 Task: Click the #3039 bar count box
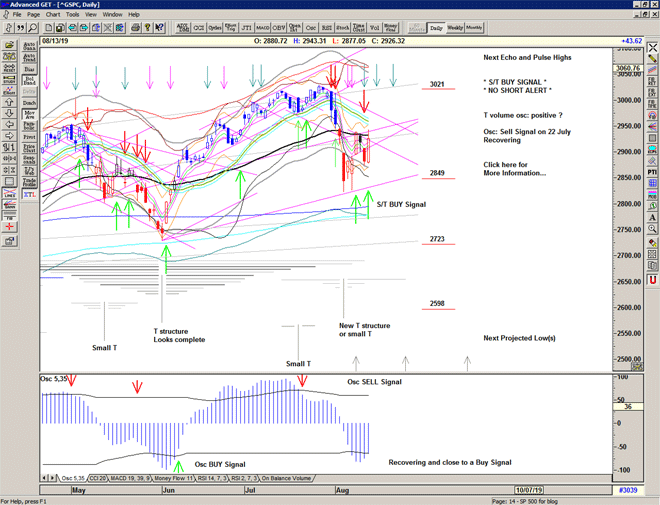click(x=628, y=490)
